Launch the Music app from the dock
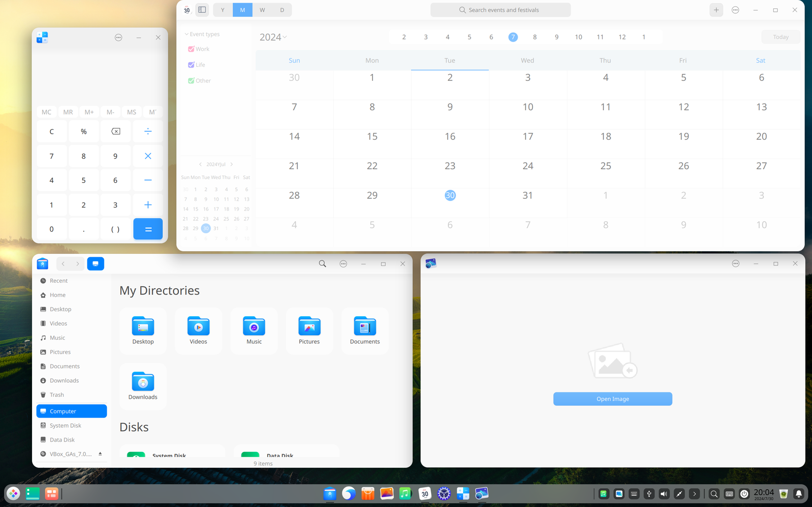 pos(406,494)
